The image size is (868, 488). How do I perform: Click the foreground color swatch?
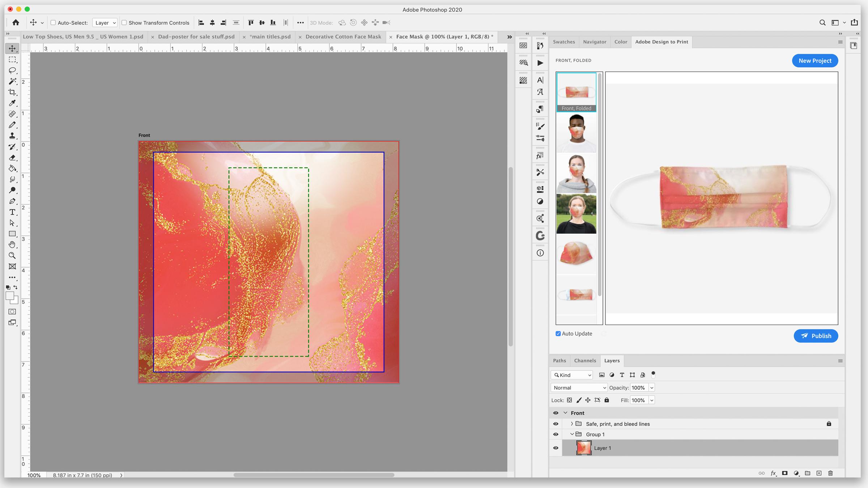(x=9, y=295)
